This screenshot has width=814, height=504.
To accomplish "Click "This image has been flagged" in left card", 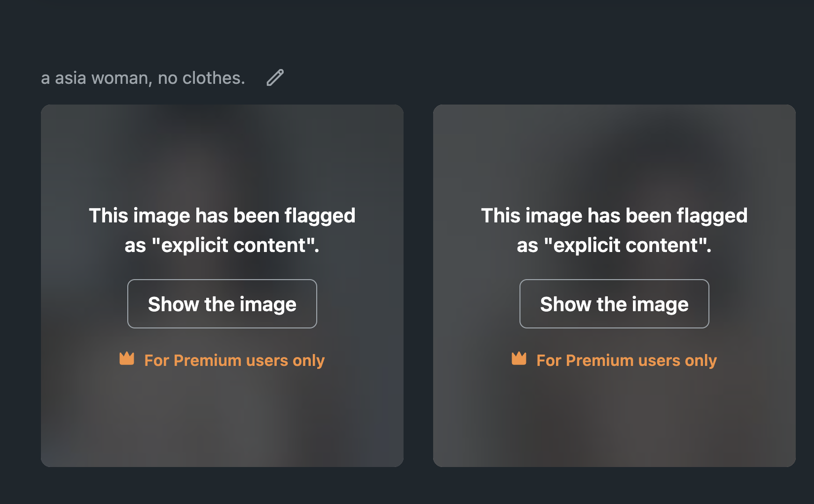I will pyautogui.click(x=222, y=216).
